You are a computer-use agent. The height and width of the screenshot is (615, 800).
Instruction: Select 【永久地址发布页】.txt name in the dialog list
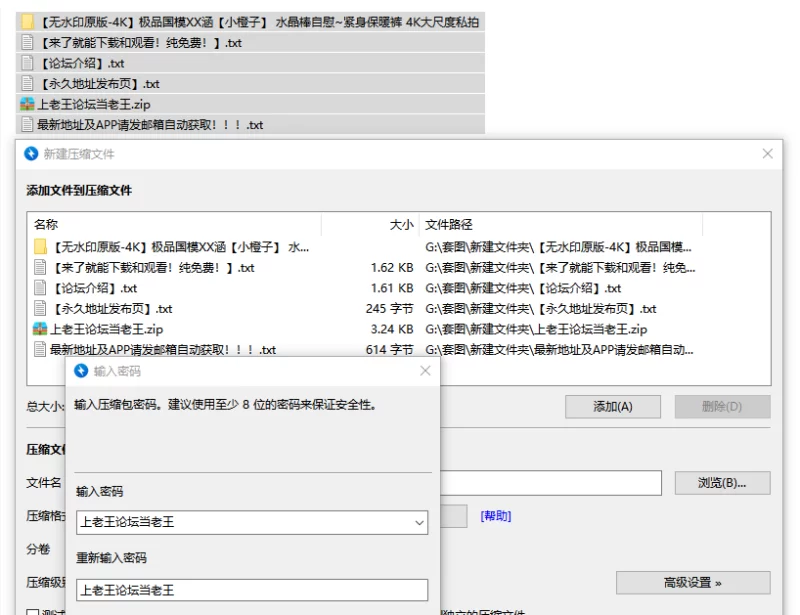(x=112, y=309)
